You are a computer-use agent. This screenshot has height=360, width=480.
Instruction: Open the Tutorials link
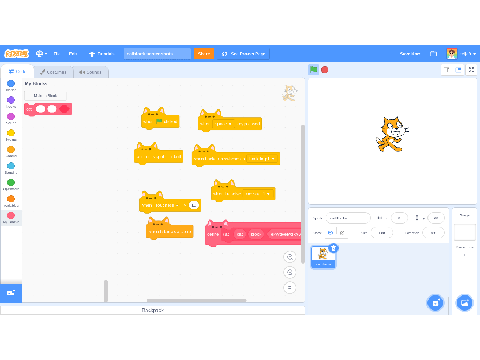click(101, 53)
